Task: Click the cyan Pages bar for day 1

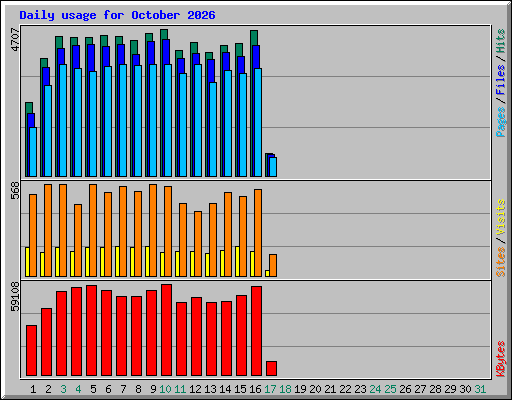Action: [33, 152]
